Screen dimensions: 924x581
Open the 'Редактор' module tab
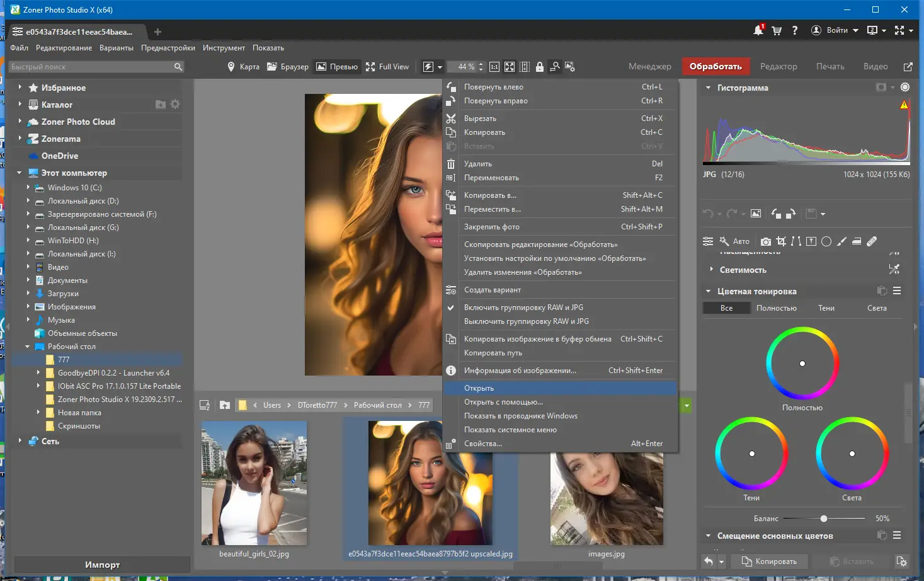(x=778, y=67)
